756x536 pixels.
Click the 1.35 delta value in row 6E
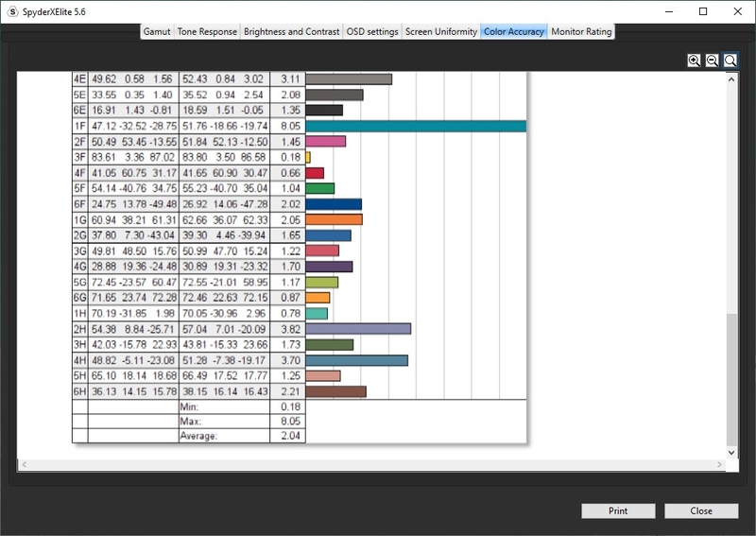290,111
